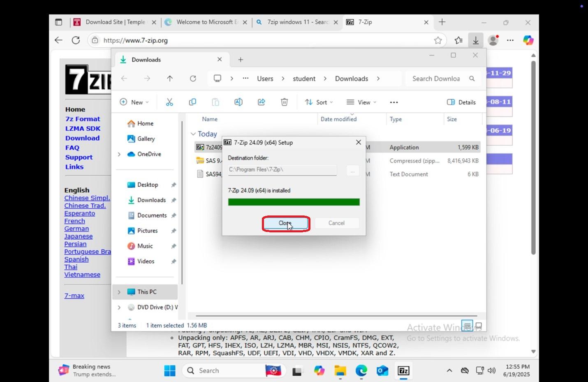
Task: Click the Edge Copilot icon
Action: [528, 40]
